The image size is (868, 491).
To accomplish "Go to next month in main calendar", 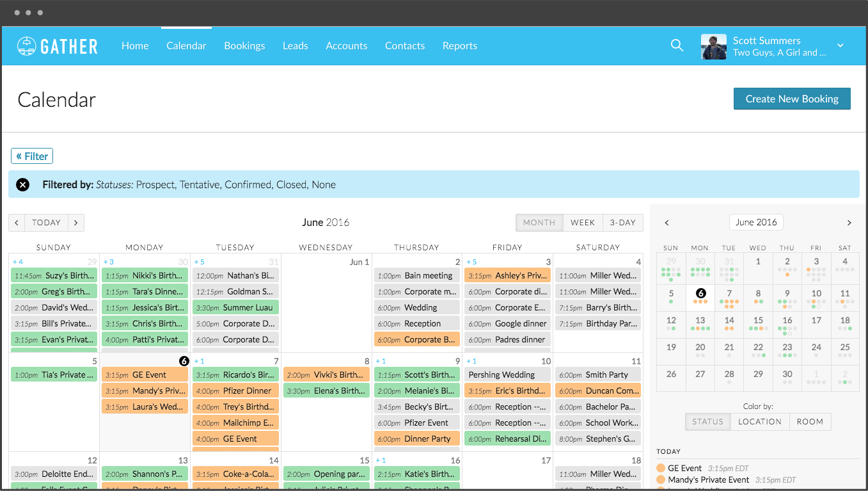I will pyautogui.click(x=76, y=223).
